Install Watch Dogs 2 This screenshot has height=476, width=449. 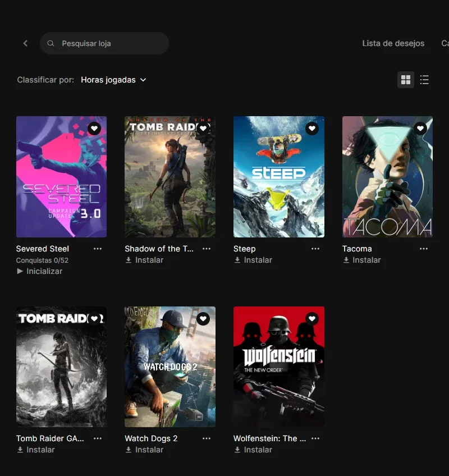(x=144, y=450)
